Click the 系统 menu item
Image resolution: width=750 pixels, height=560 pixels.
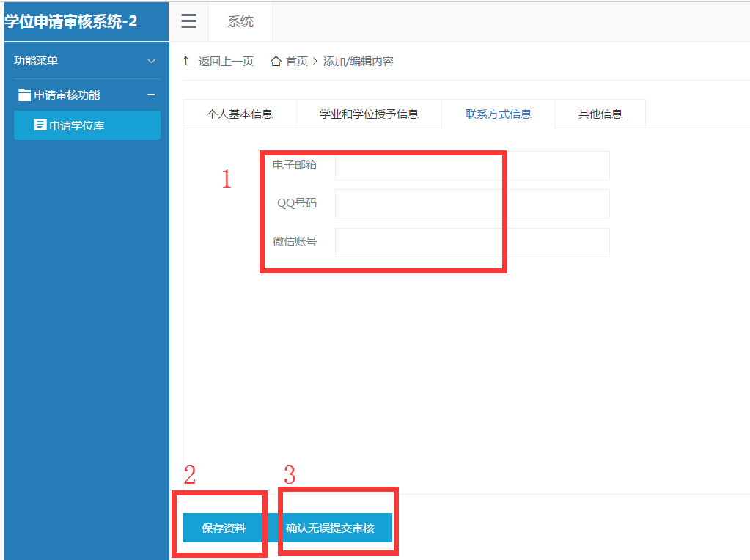pyautogui.click(x=240, y=21)
